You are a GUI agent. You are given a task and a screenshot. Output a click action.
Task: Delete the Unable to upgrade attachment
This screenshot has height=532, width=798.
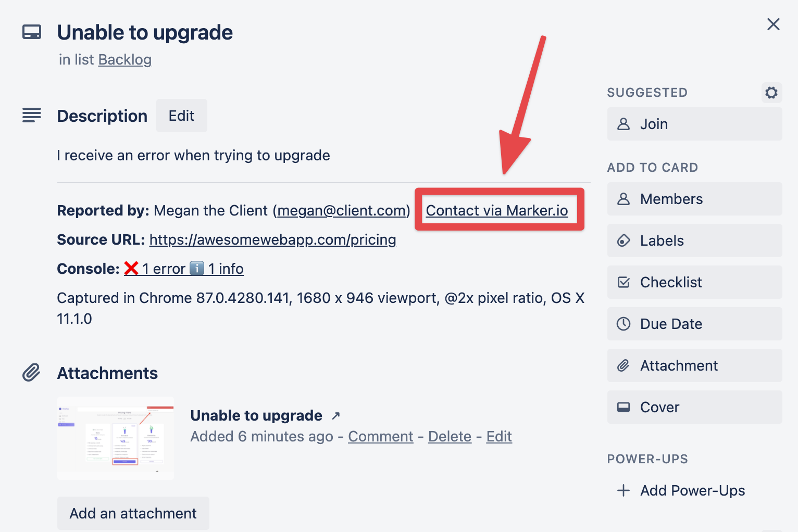(x=450, y=436)
